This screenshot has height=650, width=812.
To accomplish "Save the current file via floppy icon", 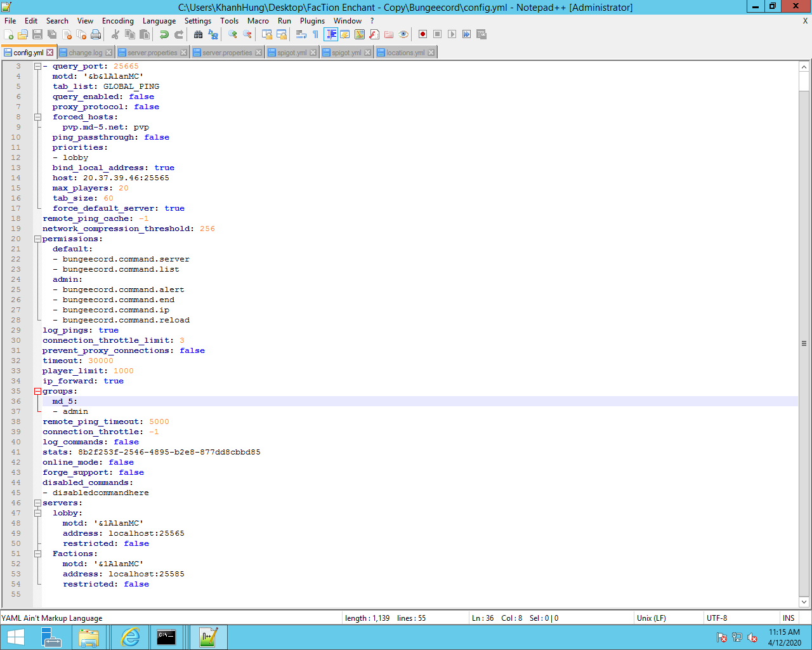I will pos(37,34).
